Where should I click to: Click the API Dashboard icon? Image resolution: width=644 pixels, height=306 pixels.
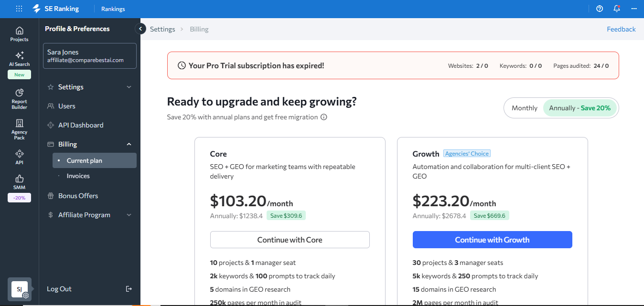[51, 125]
